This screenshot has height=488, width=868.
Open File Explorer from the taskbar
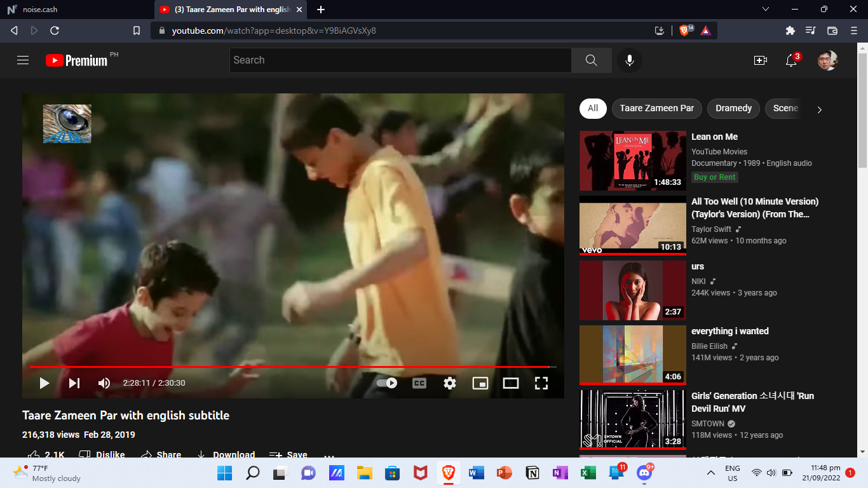[x=364, y=473]
